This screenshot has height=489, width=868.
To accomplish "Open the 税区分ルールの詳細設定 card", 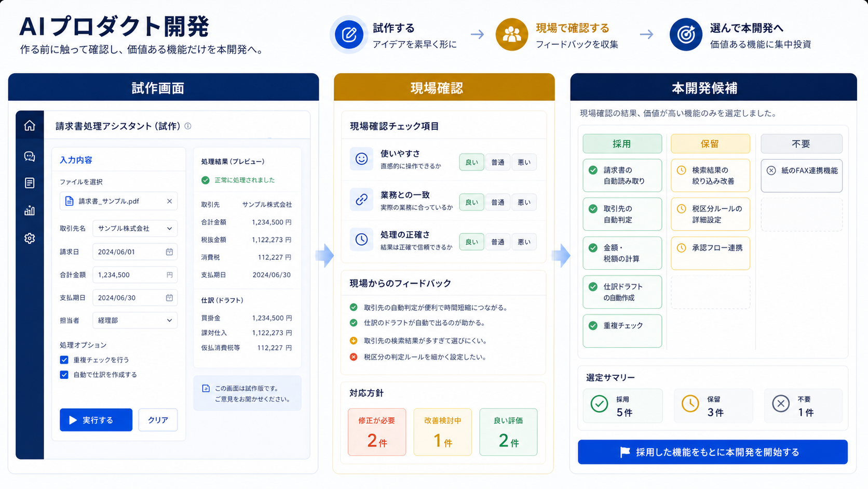I will click(x=710, y=214).
